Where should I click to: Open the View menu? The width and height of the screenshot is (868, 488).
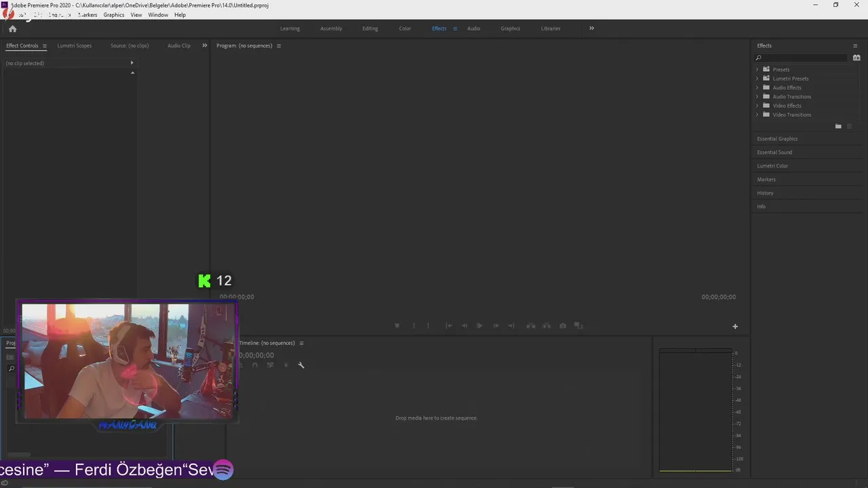click(x=136, y=15)
